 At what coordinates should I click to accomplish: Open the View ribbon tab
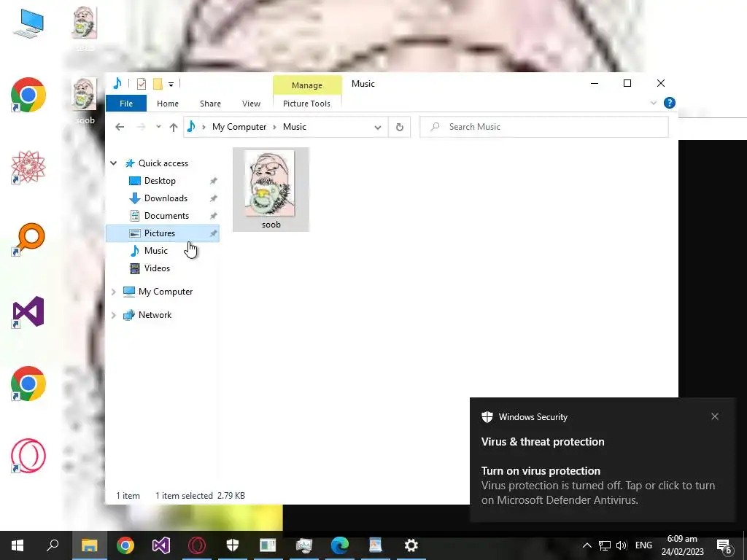pos(251,104)
